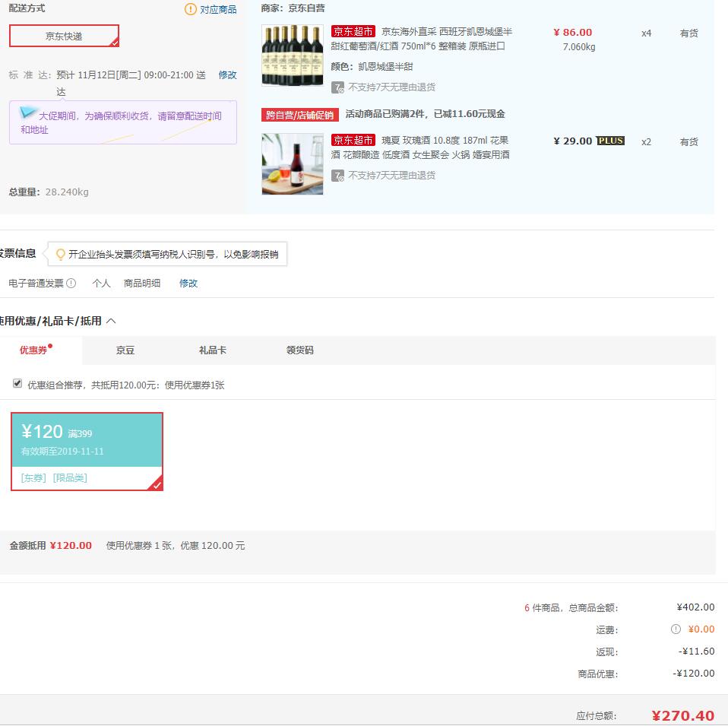Click the paper plane icon in delivery notice
This screenshot has width=728, height=726.
[27, 112]
